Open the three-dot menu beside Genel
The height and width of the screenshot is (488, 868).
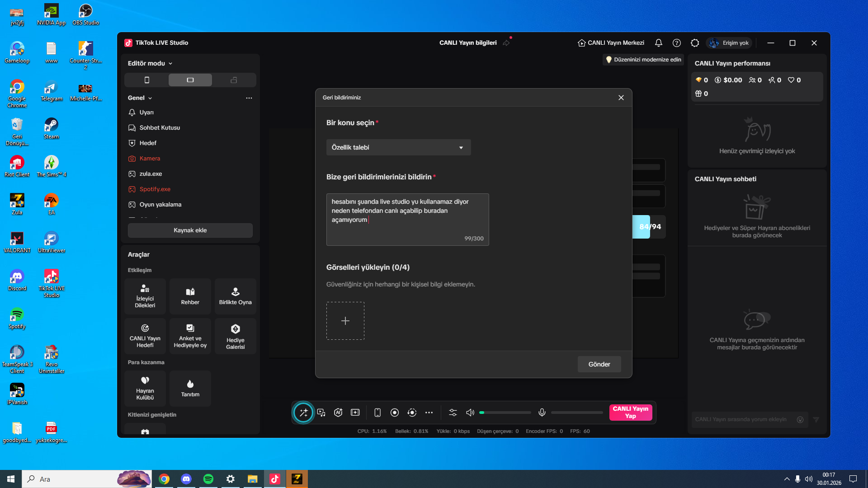249,98
